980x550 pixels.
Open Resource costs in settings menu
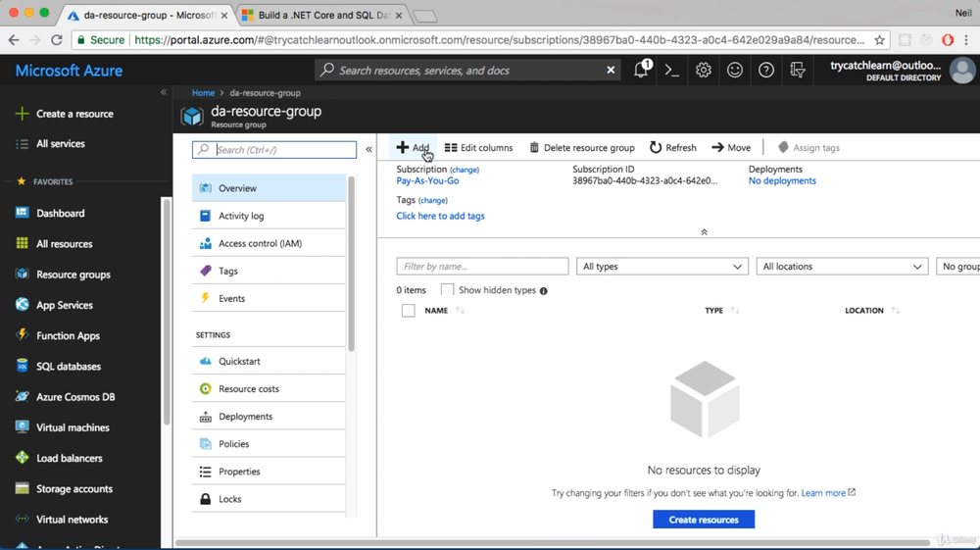tap(249, 389)
